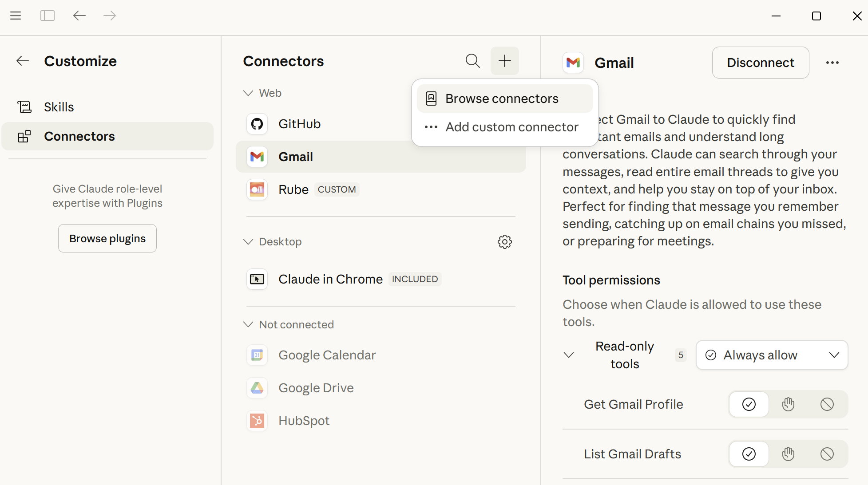This screenshot has width=868, height=485.
Task: Open the Always allow permission dropdown
Action: coord(772,355)
